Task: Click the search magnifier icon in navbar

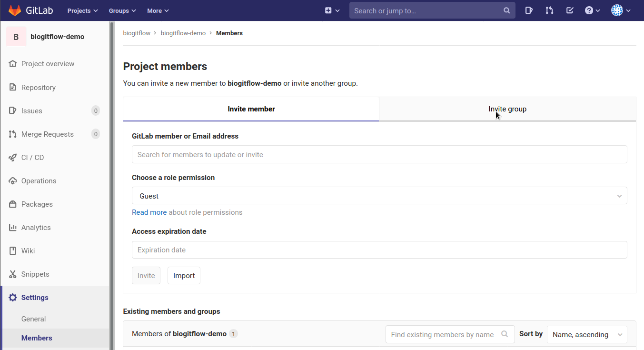Action: coord(507,10)
